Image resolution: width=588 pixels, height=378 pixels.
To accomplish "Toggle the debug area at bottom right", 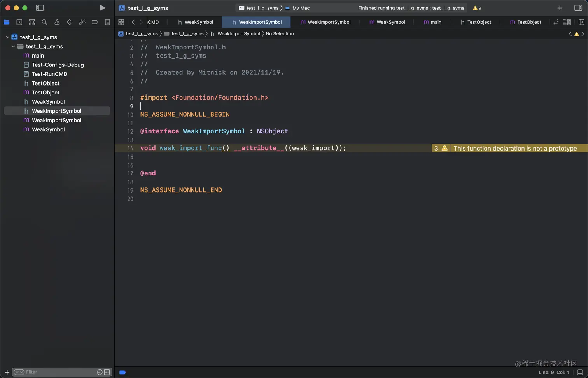I will (x=580, y=372).
